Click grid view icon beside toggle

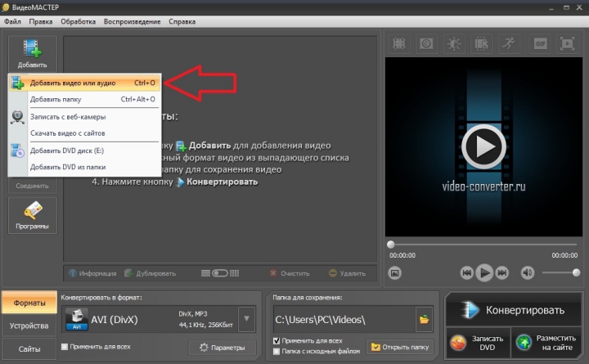[235, 273]
